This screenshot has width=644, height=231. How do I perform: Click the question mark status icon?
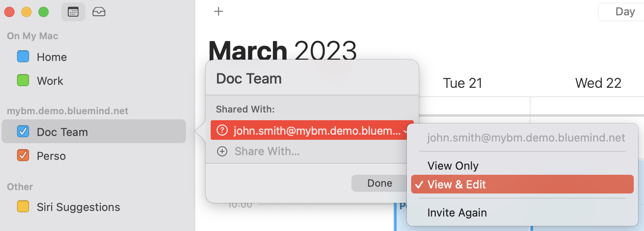(222, 130)
